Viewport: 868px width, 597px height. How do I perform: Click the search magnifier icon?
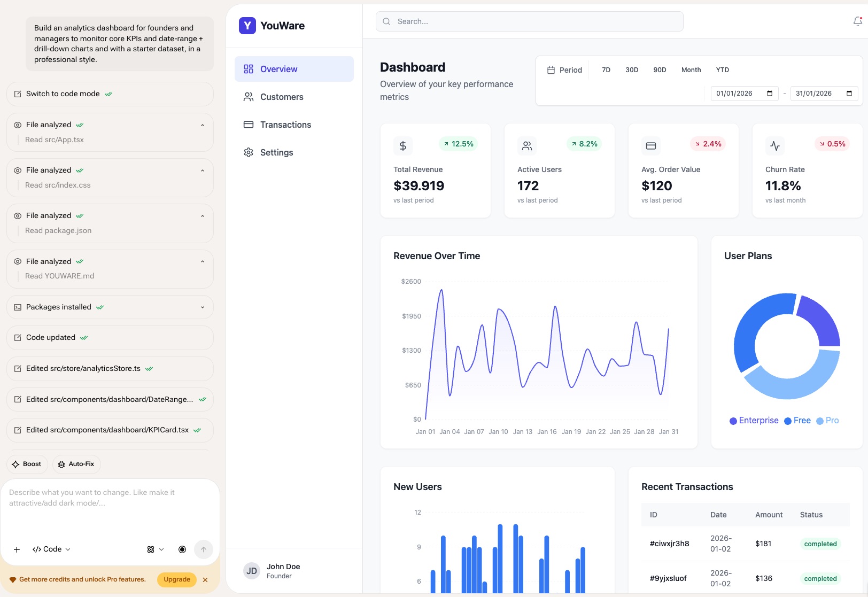pos(386,21)
